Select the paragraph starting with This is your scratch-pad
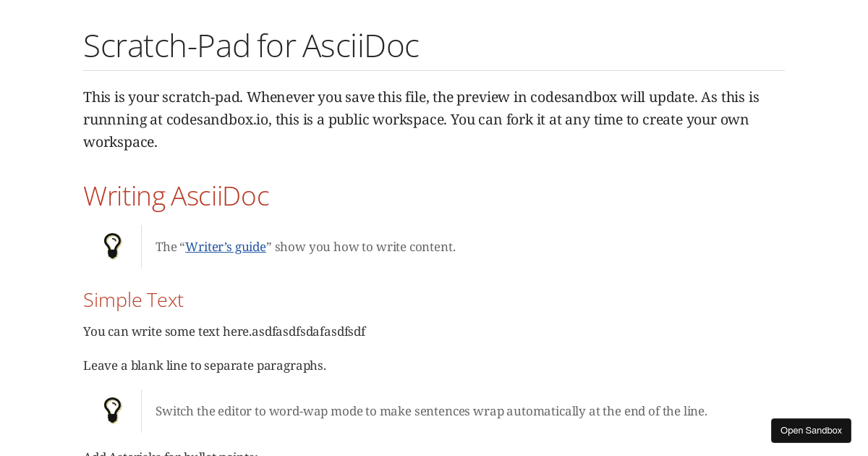 (x=421, y=119)
